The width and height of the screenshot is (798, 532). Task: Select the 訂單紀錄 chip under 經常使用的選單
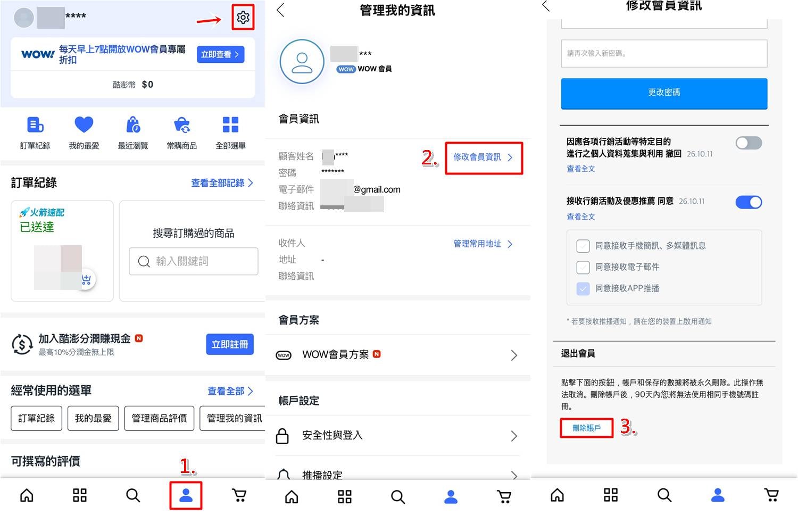coord(37,418)
